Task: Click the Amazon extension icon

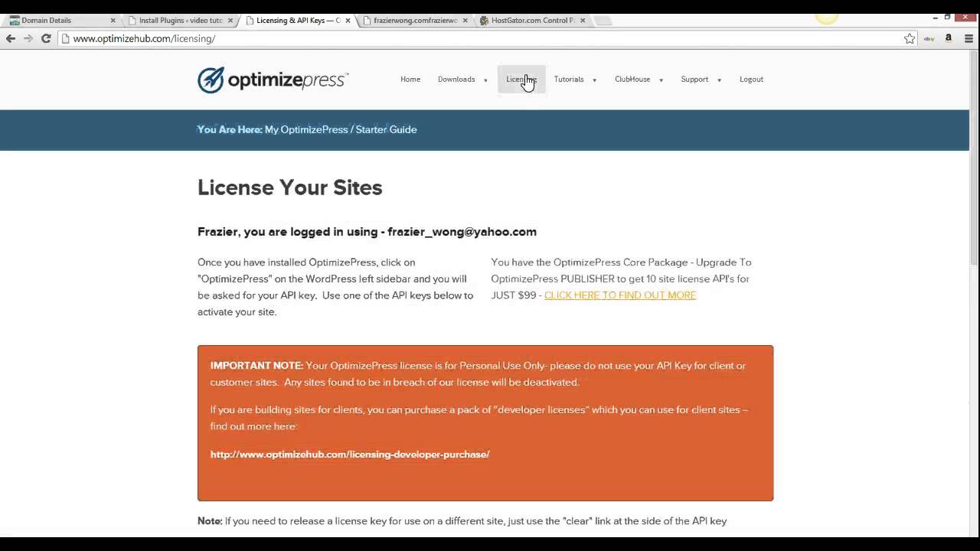Action: [949, 38]
